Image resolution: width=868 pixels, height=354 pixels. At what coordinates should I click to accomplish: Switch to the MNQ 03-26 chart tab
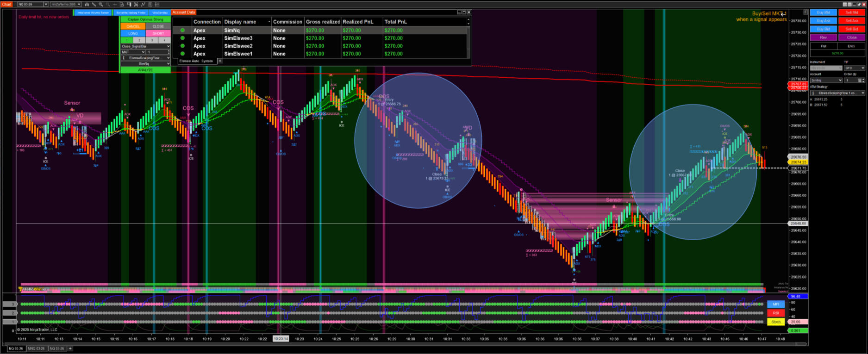36,348
